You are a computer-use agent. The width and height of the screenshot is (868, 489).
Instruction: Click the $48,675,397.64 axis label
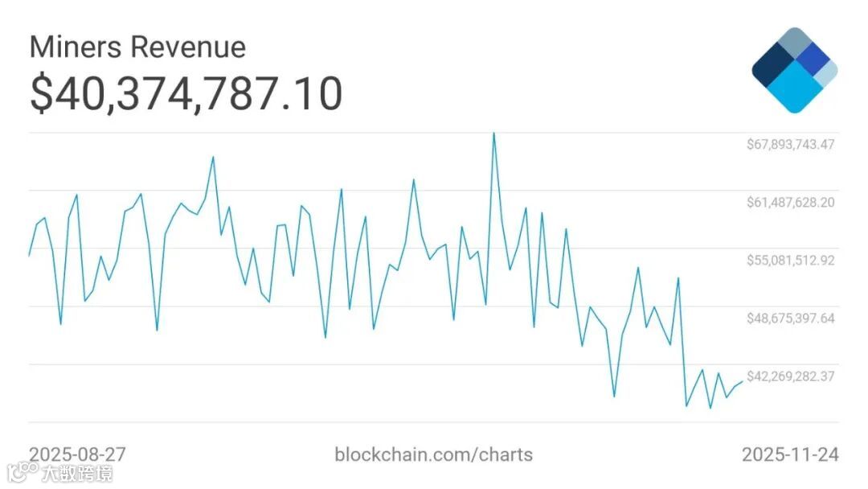point(791,318)
